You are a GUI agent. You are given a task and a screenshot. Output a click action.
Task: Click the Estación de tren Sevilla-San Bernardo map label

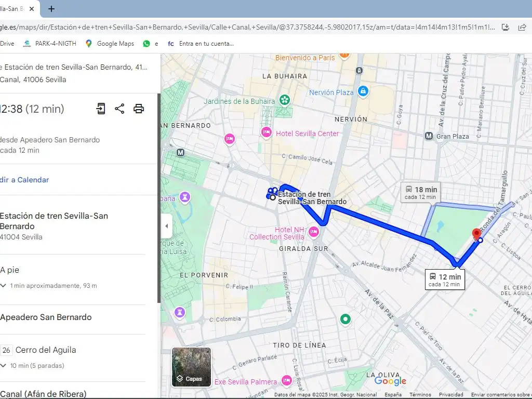coord(312,198)
